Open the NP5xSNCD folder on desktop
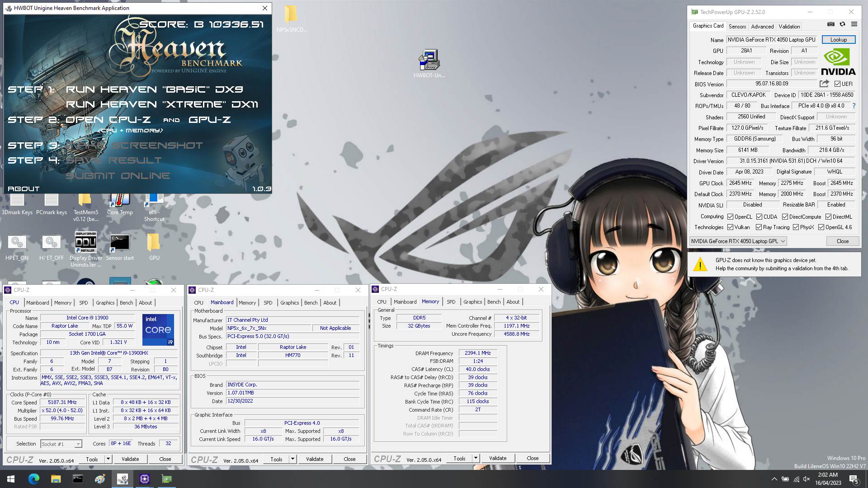 [x=292, y=19]
